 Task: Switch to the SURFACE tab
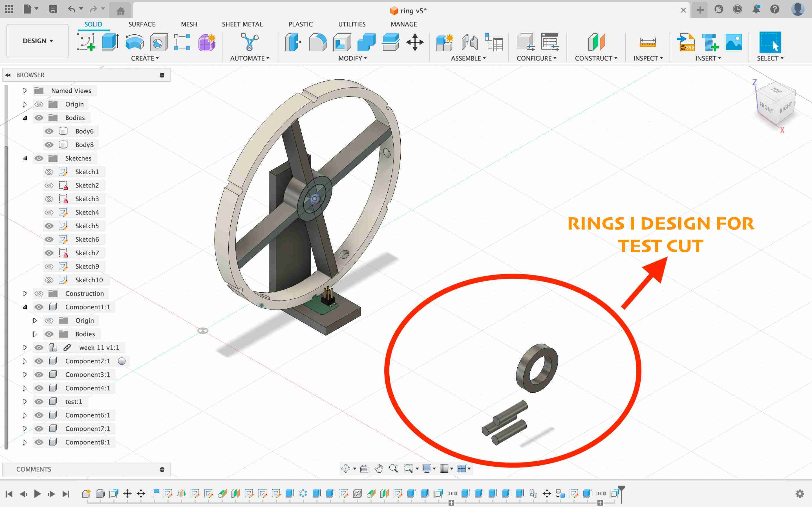pos(142,24)
